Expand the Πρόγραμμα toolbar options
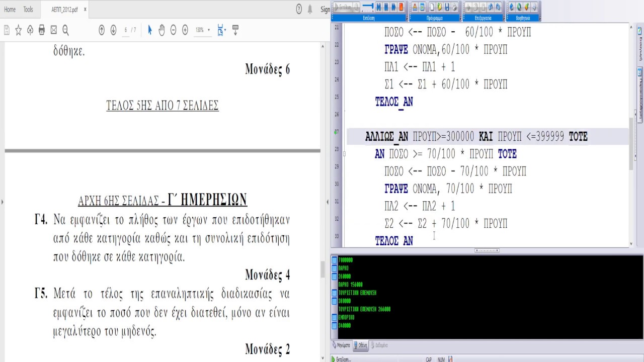Viewport: 644px width, 362px height. coord(460,19)
